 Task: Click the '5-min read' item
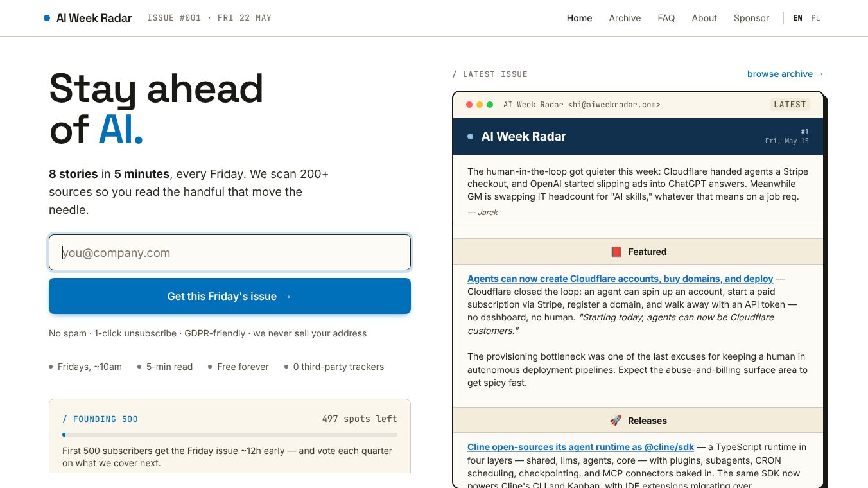point(165,367)
